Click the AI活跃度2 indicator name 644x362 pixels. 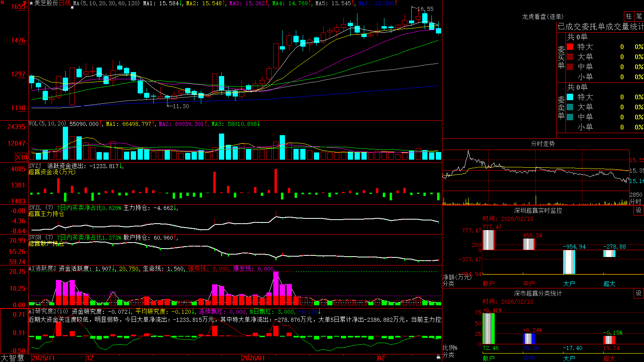tap(43, 269)
